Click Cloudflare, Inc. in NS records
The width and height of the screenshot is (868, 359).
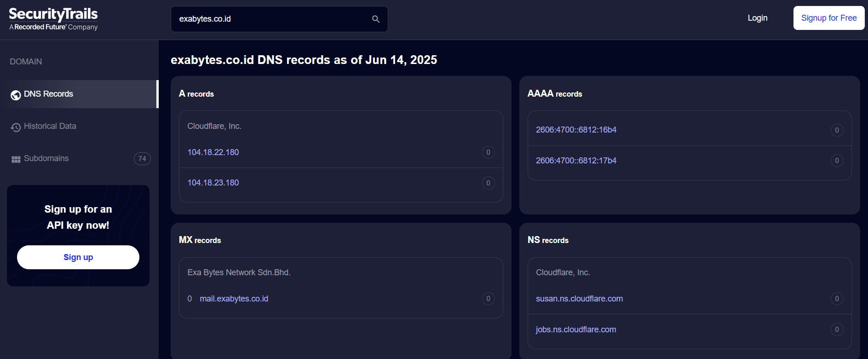click(563, 272)
